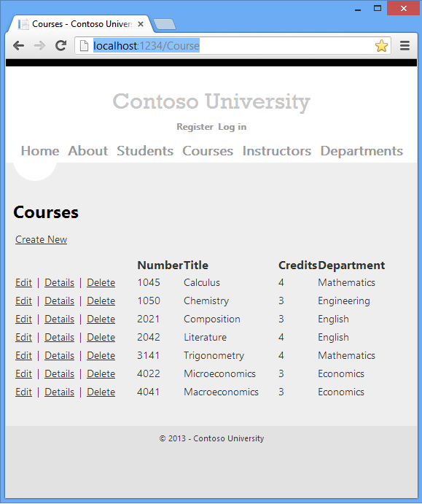The width and height of the screenshot is (422, 504).
Task: Go to the Home menu item
Action: coord(40,151)
